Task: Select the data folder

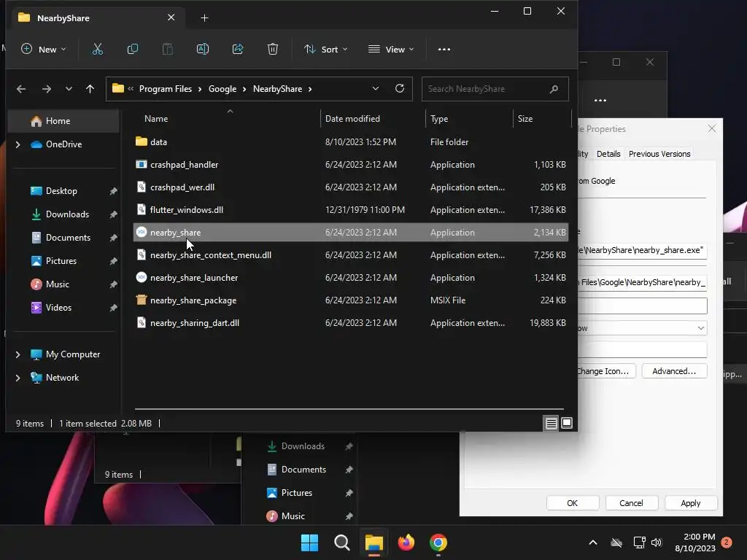Action: pos(351,142)
